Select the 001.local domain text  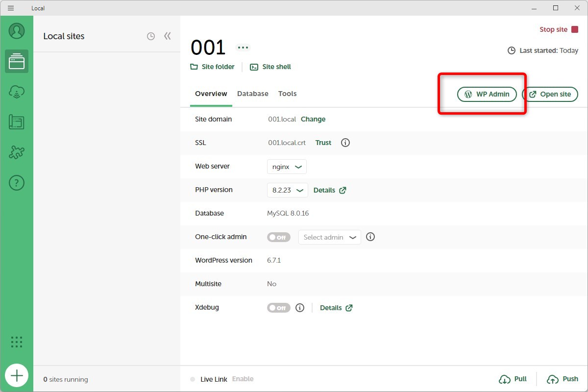[282, 119]
